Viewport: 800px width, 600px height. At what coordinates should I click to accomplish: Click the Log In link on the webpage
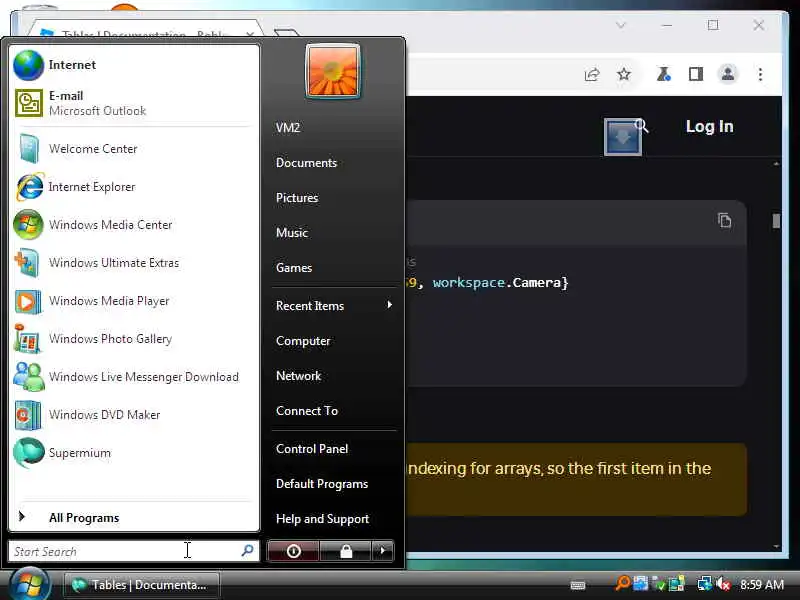[709, 127]
